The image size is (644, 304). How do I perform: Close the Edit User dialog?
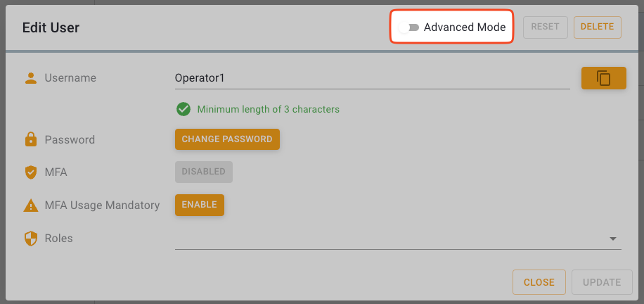coord(539,282)
